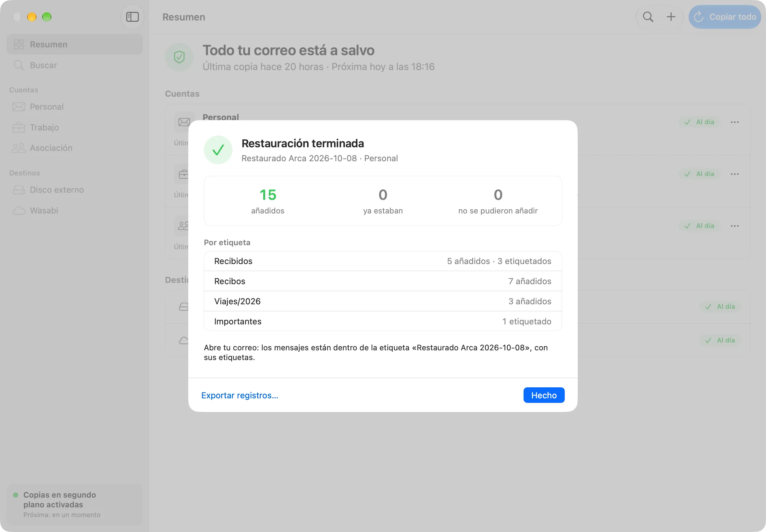This screenshot has width=766, height=532.
Task: Click the 0 no se pudieron añadir count
Action: 498,201
